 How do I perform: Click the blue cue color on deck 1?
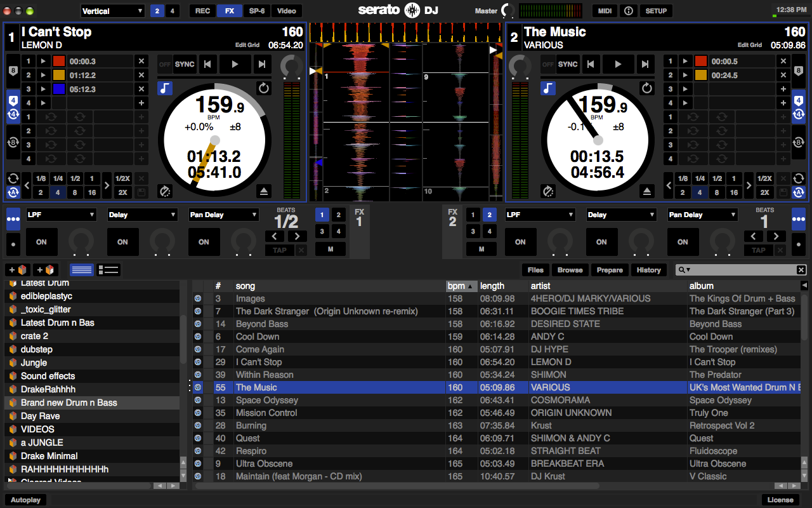[x=59, y=90]
